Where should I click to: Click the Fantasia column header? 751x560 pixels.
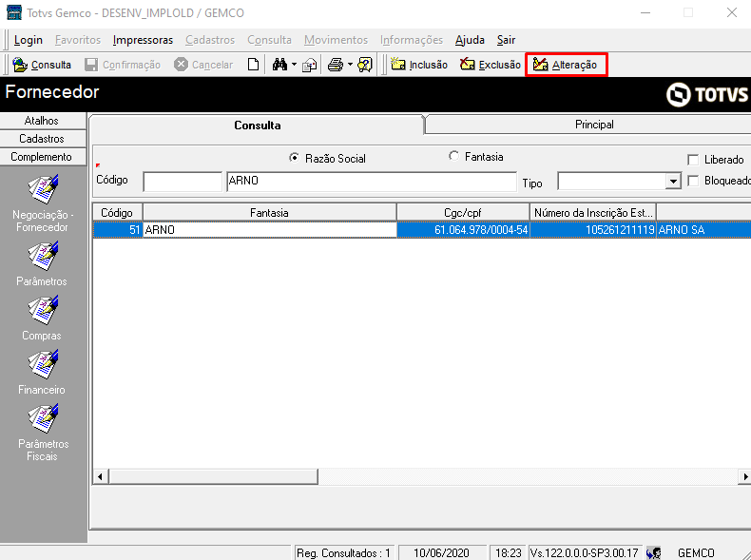point(269,213)
